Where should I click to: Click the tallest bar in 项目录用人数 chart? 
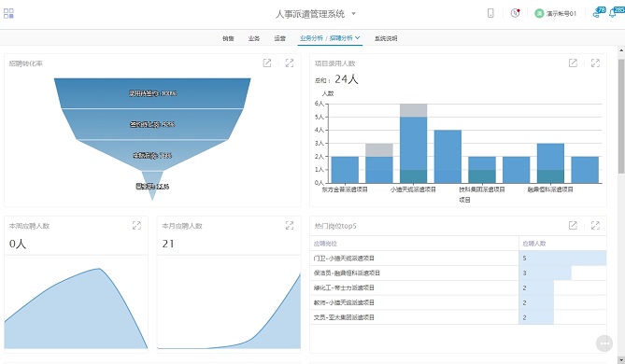click(413, 144)
